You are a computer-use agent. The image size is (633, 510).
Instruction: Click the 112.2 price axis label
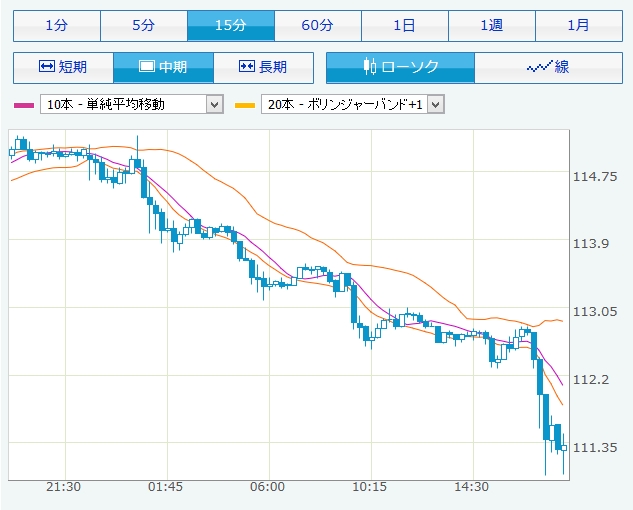[x=591, y=379]
